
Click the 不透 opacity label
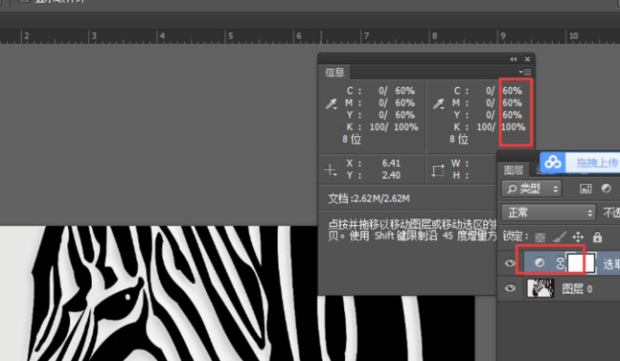pos(611,213)
